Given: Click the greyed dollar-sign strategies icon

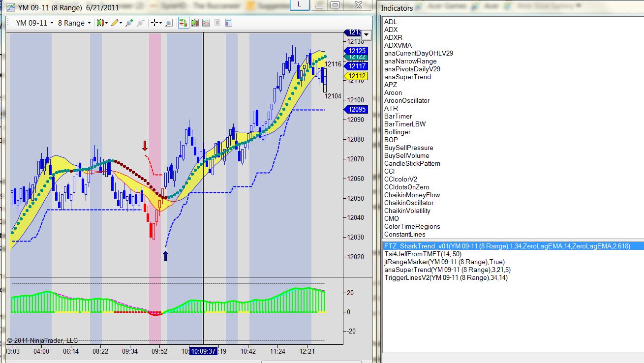Looking at the screenshot, I should click(x=217, y=23).
